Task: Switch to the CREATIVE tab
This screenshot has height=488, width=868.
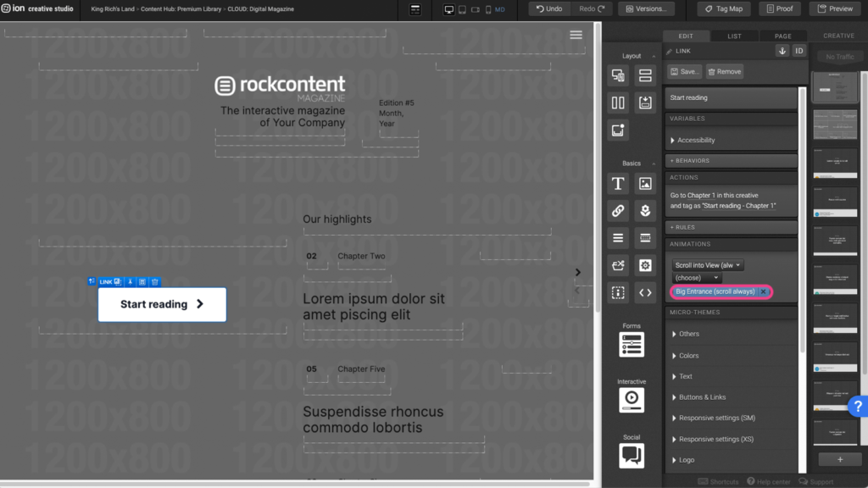Action: click(838, 36)
